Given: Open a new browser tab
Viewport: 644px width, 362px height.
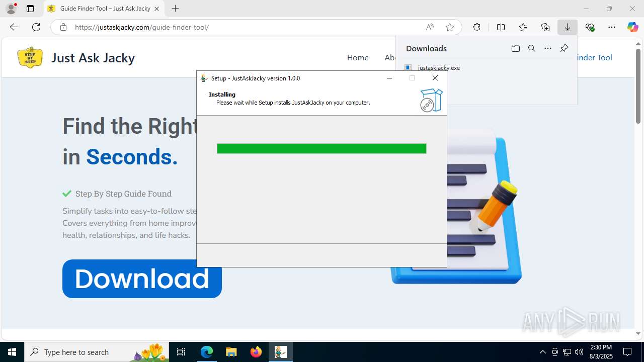Looking at the screenshot, I should (175, 9).
